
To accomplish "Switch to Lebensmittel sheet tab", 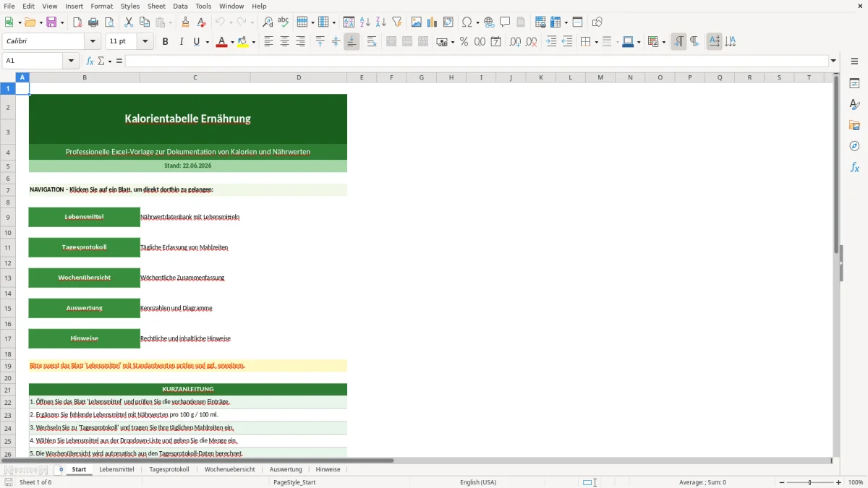I will click(x=116, y=469).
